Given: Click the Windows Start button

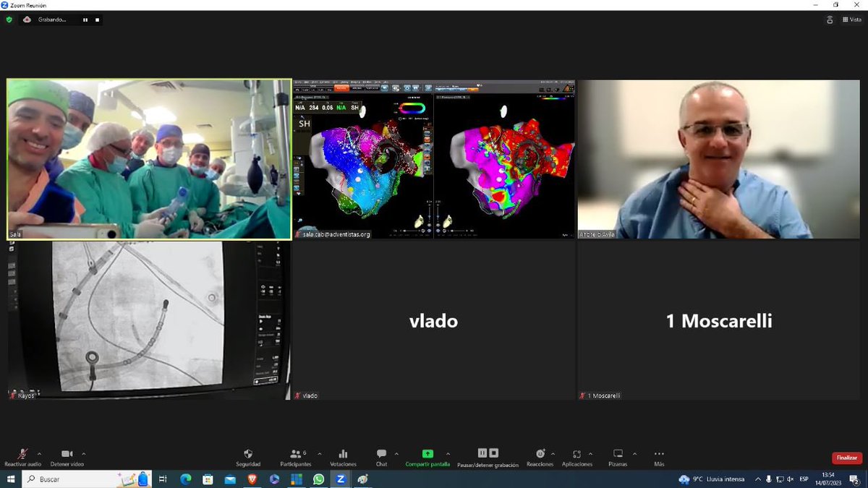Looking at the screenshot, I should coord(11,479).
